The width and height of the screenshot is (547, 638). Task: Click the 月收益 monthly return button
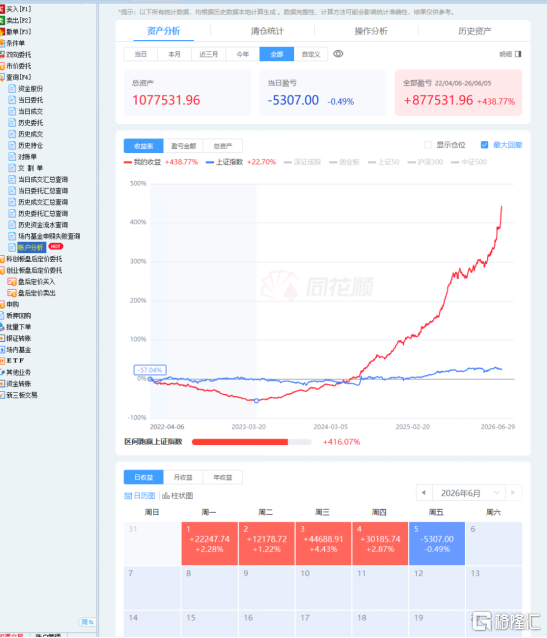tap(183, 477)
